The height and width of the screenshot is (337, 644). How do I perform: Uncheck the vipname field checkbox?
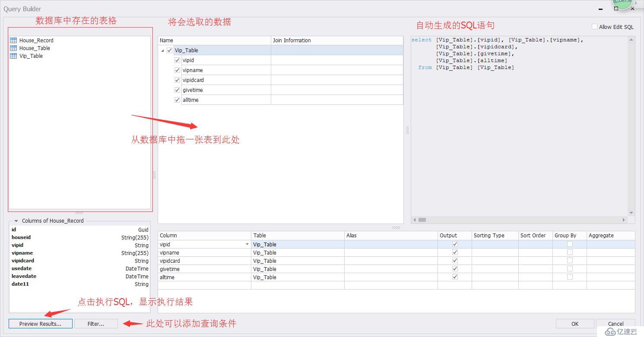point(177,70)
